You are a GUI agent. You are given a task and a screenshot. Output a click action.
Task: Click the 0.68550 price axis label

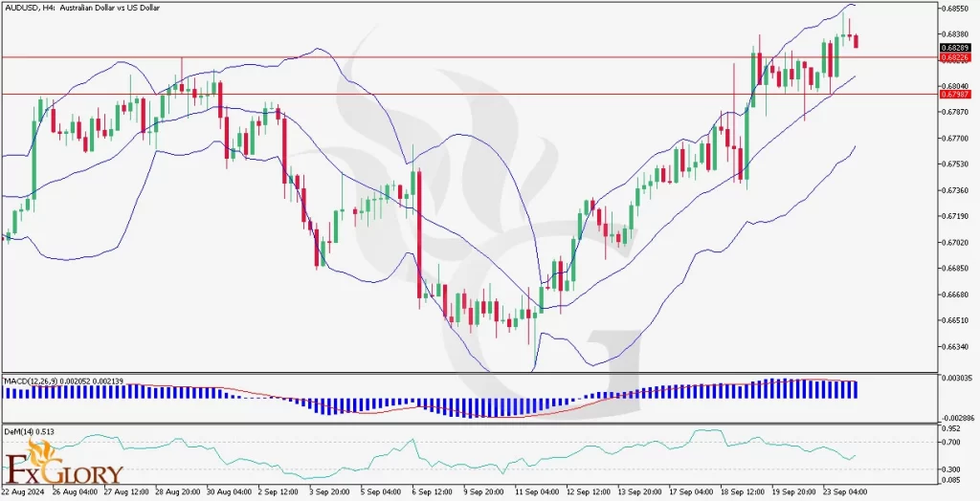[956, 8]
